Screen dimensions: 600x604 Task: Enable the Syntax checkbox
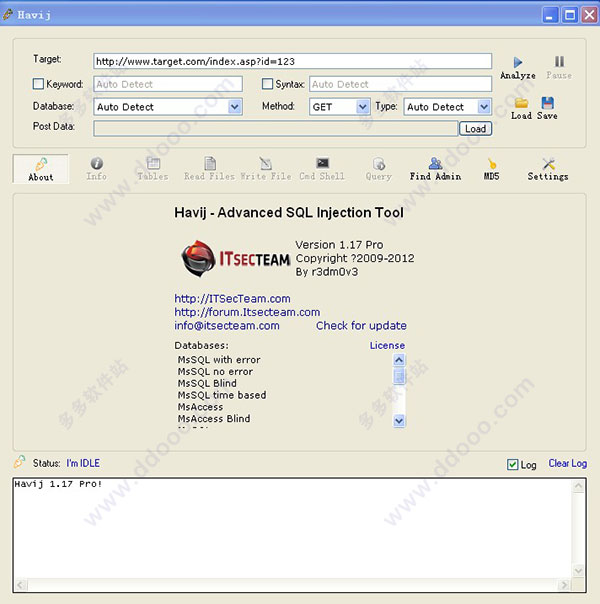[267, 84]
